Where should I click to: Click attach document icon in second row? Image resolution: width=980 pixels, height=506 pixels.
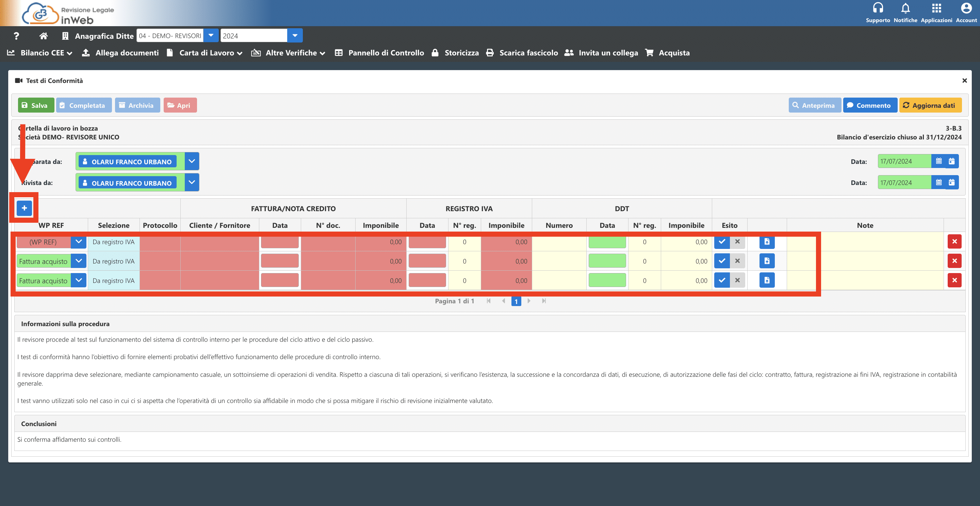[x=767, y=261]
